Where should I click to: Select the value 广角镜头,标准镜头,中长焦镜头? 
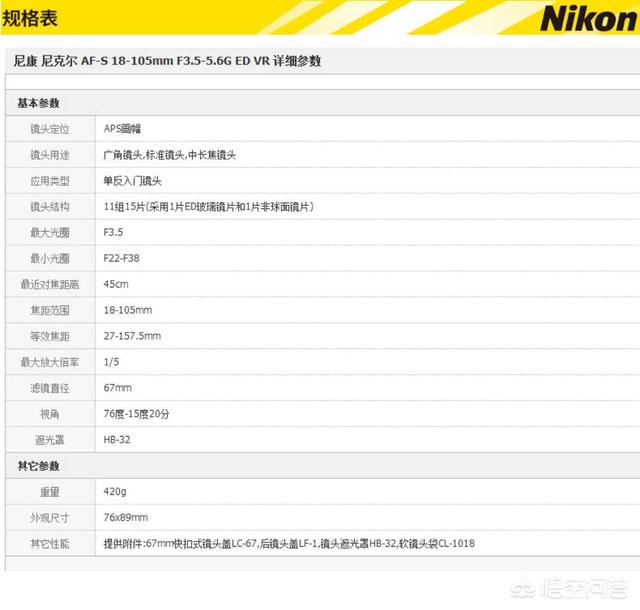(x=170, y=155)
